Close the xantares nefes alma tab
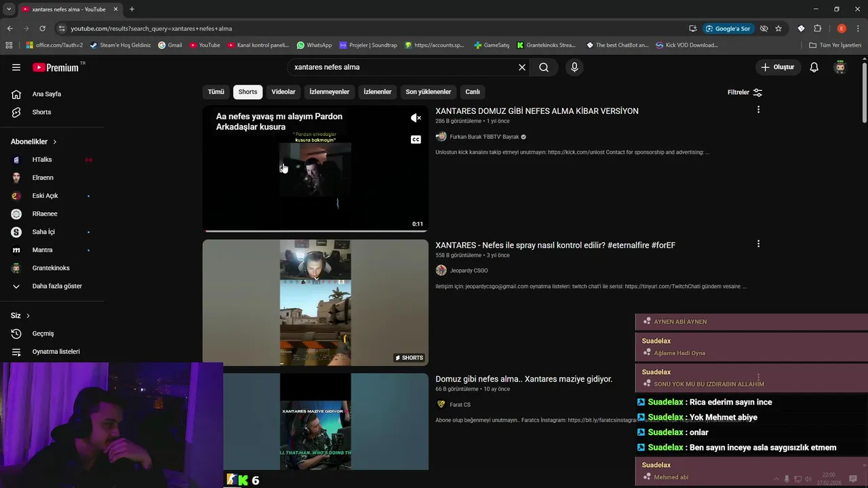868x488 pixels. click(x=115, y=9)
